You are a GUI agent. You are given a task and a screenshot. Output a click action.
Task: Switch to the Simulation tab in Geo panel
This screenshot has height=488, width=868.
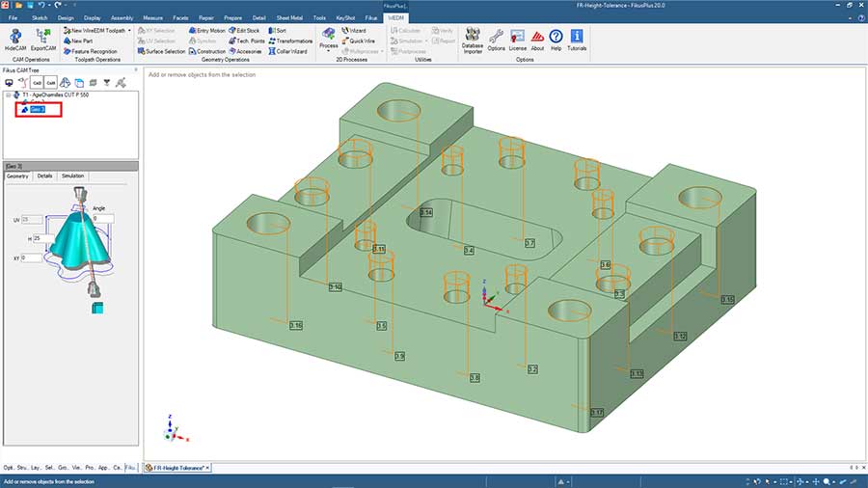click(72, 176)
